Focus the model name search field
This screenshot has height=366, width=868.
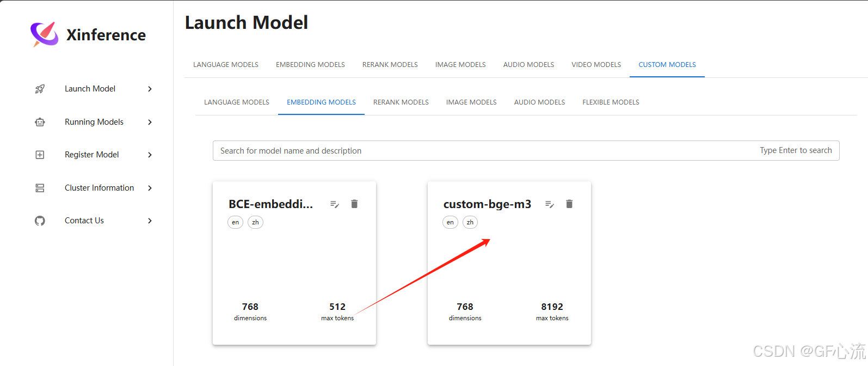click(526, 151)
